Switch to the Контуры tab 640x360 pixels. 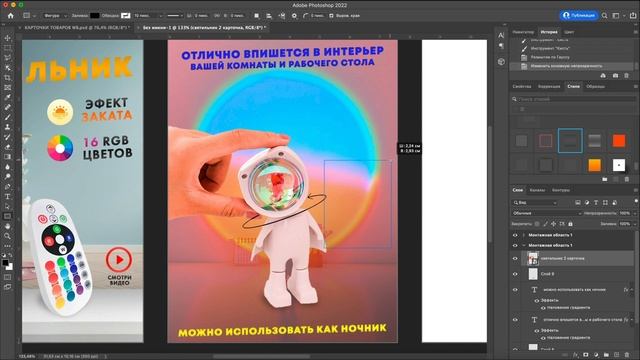(x=560, y=190)
